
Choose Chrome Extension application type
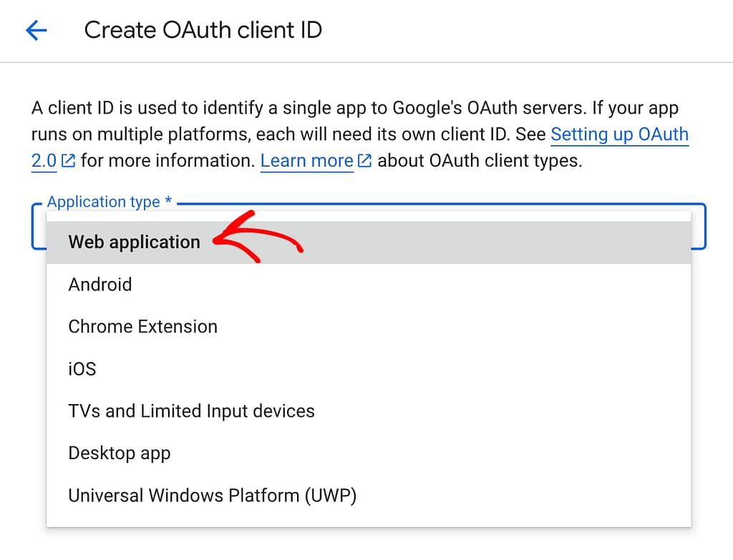(x=142, y=326)
